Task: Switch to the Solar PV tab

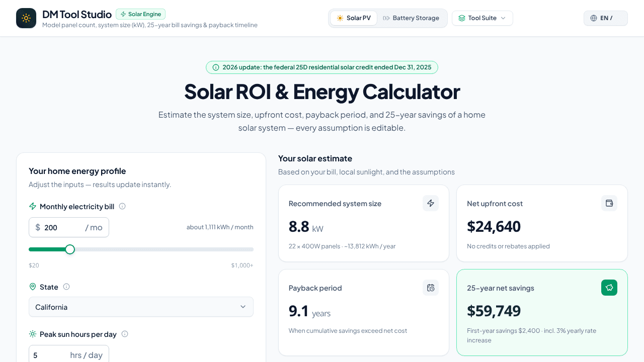Action: (354, 18)
